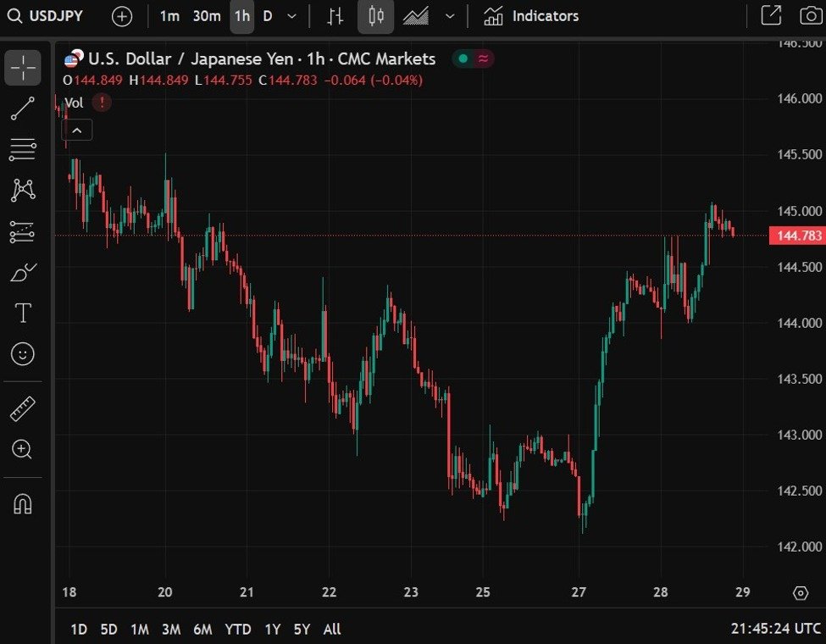The height and width of the screenshot is (644, 826).
Task: Expand the timeframe interval dropdown
Action: pyautogui.click(x=292, y=16)
